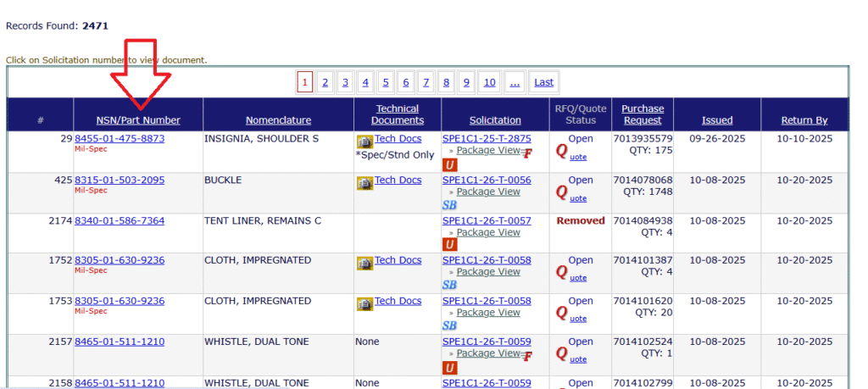Image resolution: width=868 pixels, height=389 pixels.
Task: Click the Purchase Request column header
Action: 643,114
